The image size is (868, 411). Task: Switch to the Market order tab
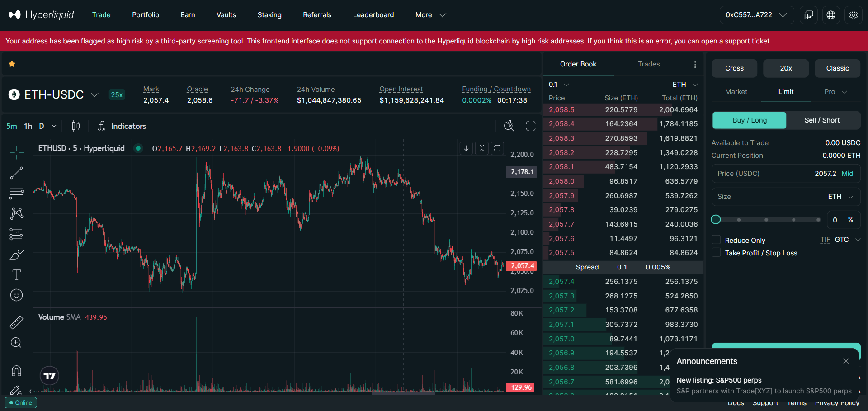[736, 92]
